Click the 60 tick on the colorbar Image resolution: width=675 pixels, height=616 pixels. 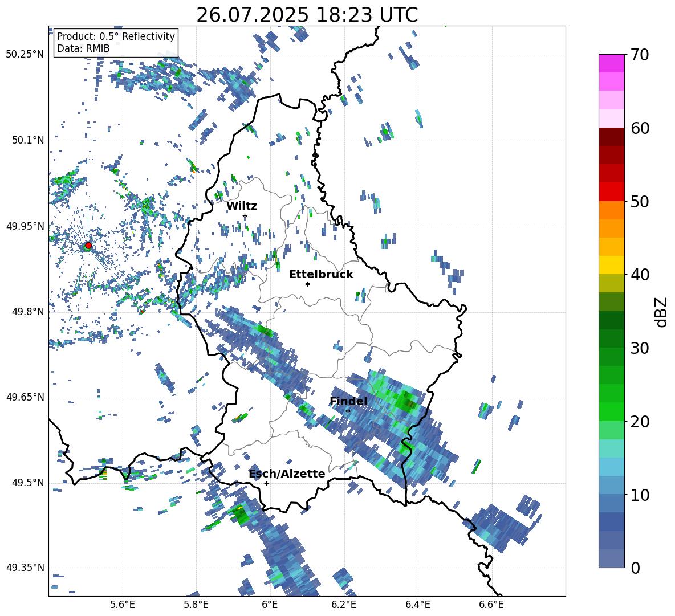click(x=640, y=128)
